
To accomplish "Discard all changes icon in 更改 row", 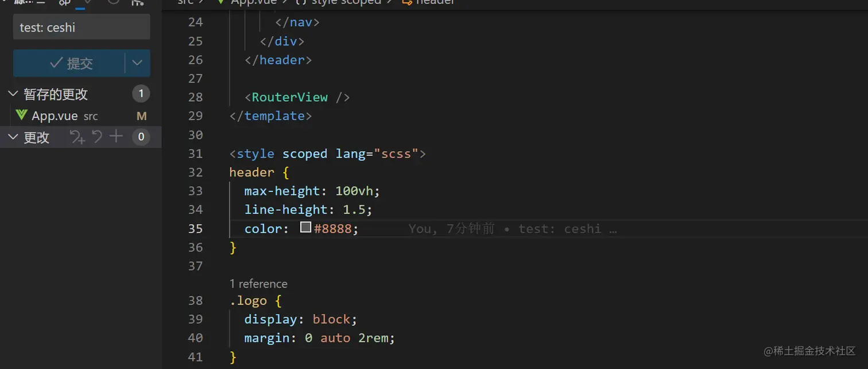I will (x=97, y=137).
